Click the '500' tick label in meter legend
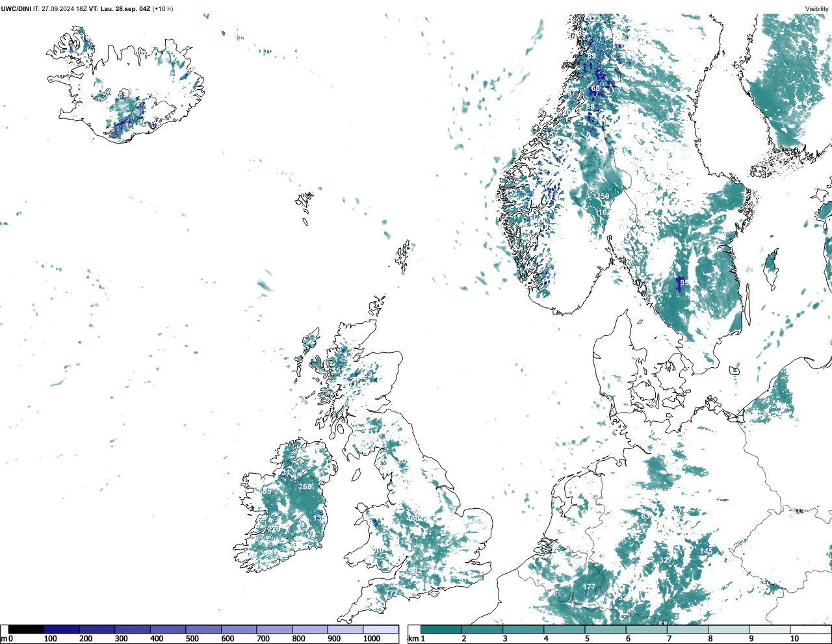The height and width of the screenshot is (644, 832). pos(192,639)
